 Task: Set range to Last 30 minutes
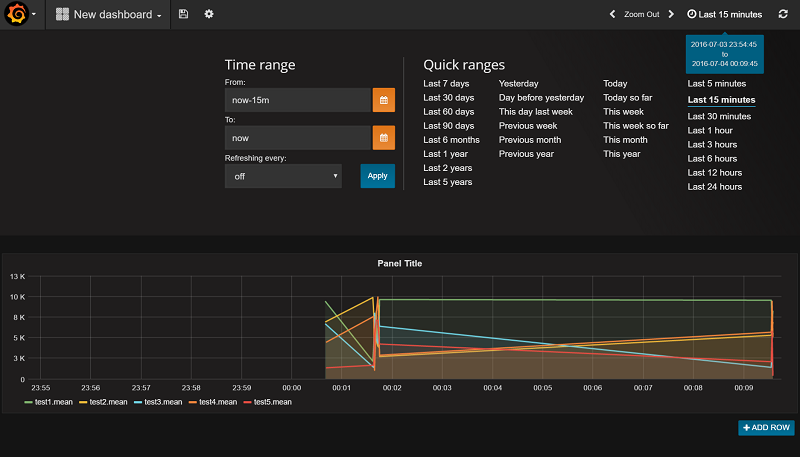(x=719, y=116)
